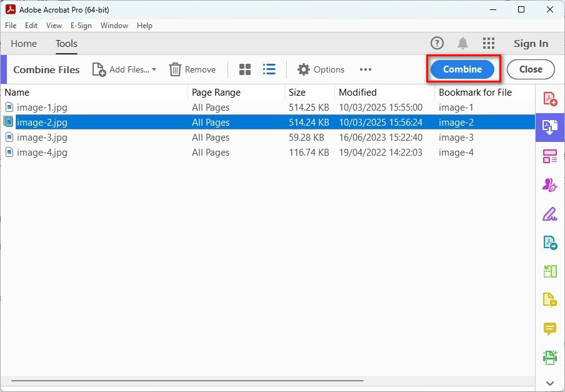Expand the more options ellipsis menu
This screenshot has width=565, height=392.
[x=366, y=69]
